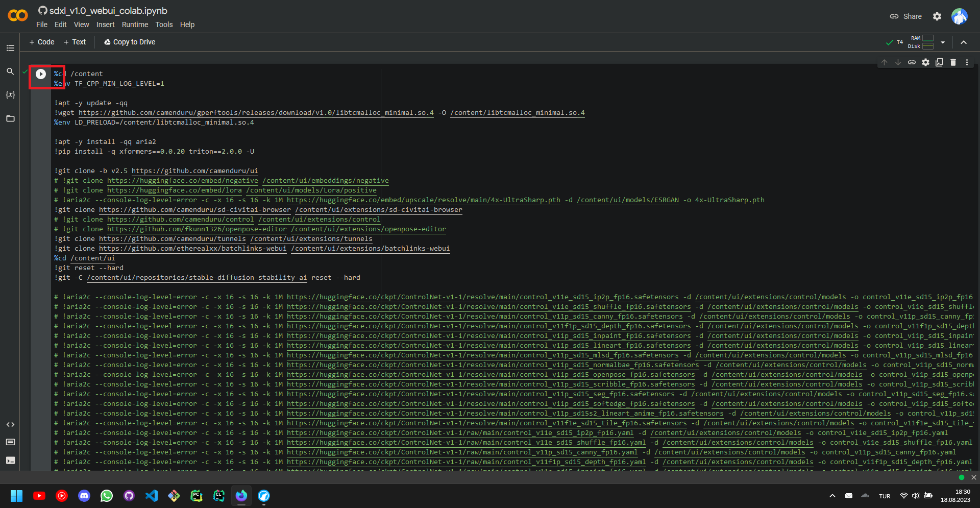Viewport: 980px width, 508px height.
Task: Open the etherealxx/batchlinks-webui link
Action: (193, 249)
